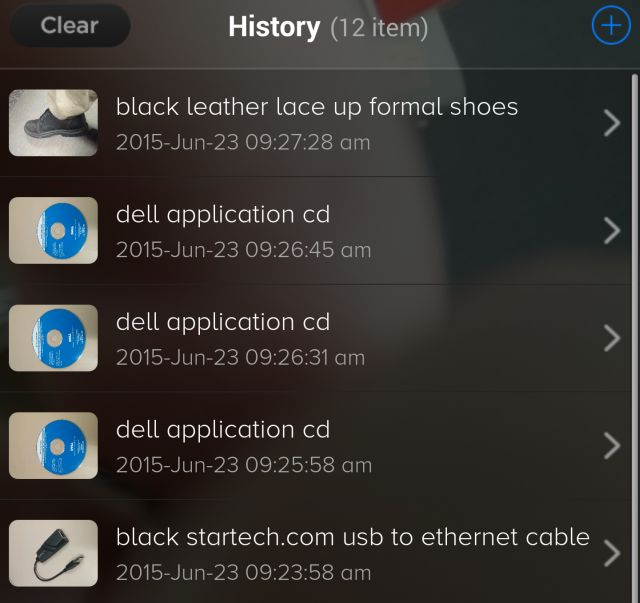640x603 pixels.
Task: Tap the CD thumbnail for the 09:25:58 entry
Action: [53, 446]
